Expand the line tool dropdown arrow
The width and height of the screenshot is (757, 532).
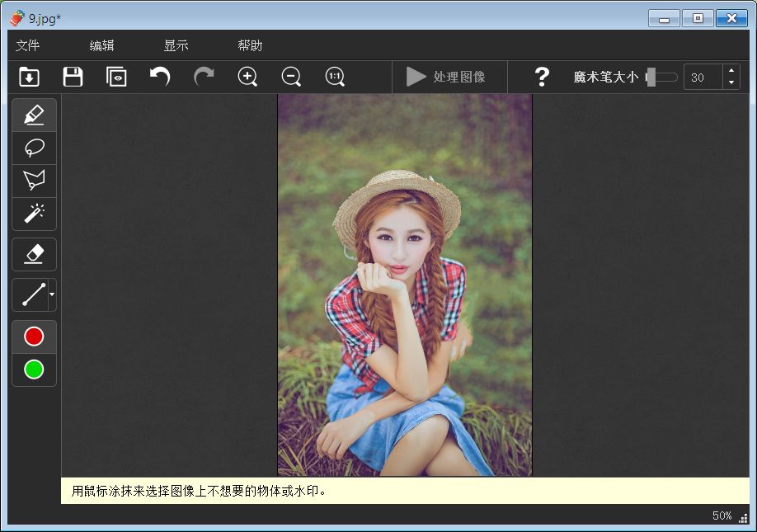point(52,294)
